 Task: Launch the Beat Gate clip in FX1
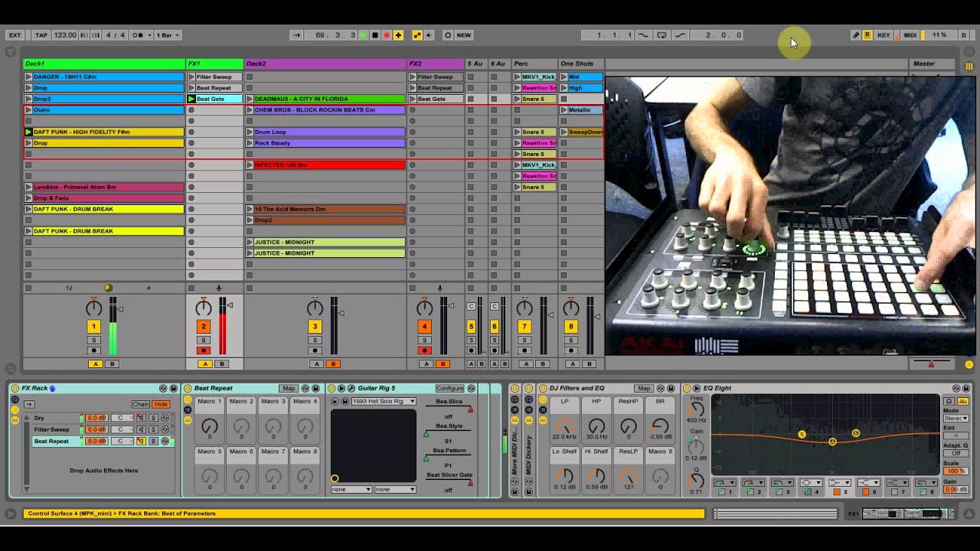tap(191, 99)
